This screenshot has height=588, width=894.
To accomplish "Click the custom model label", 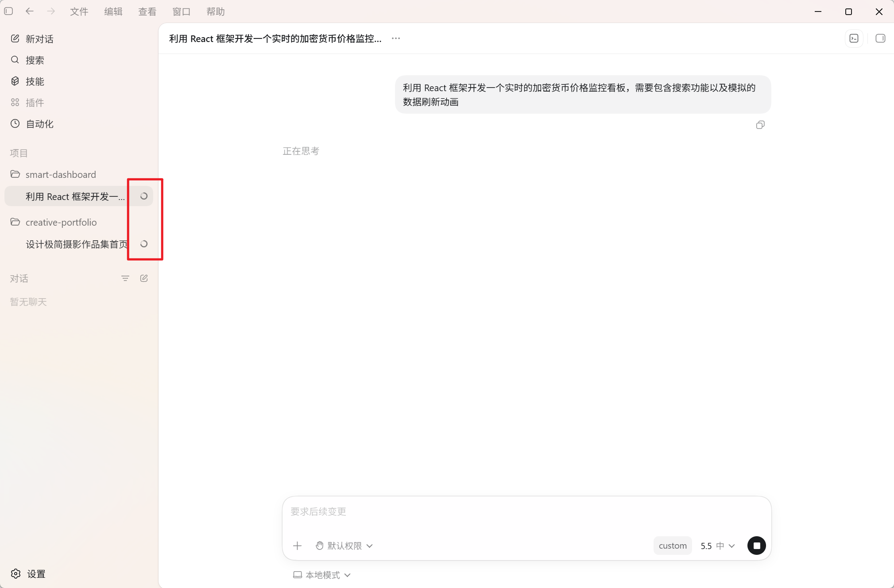I will point(673,546).
